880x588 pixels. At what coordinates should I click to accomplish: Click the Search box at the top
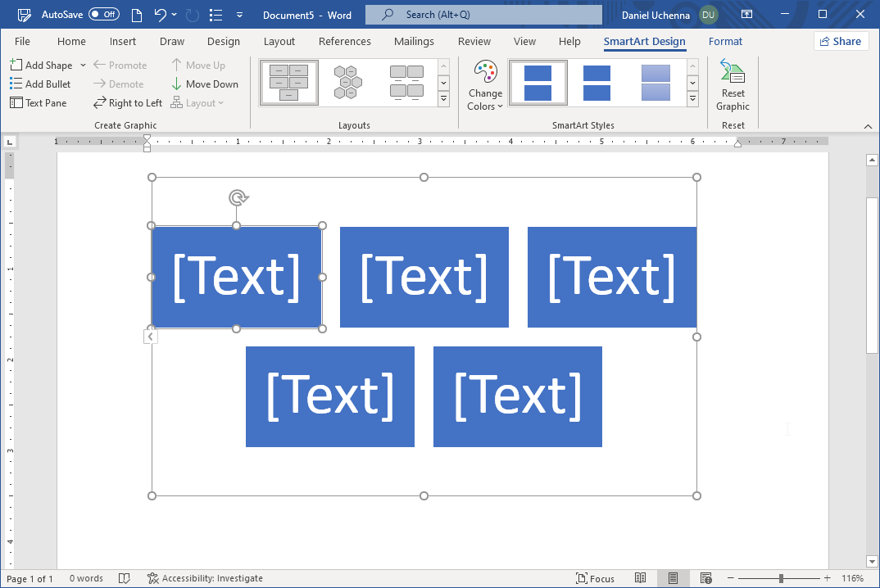483,14
